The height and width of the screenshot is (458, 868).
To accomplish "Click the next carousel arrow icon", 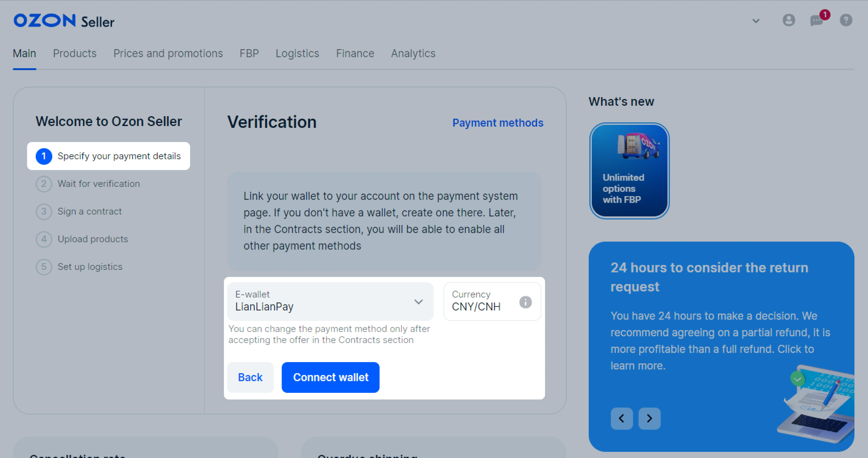I will 649,418.
